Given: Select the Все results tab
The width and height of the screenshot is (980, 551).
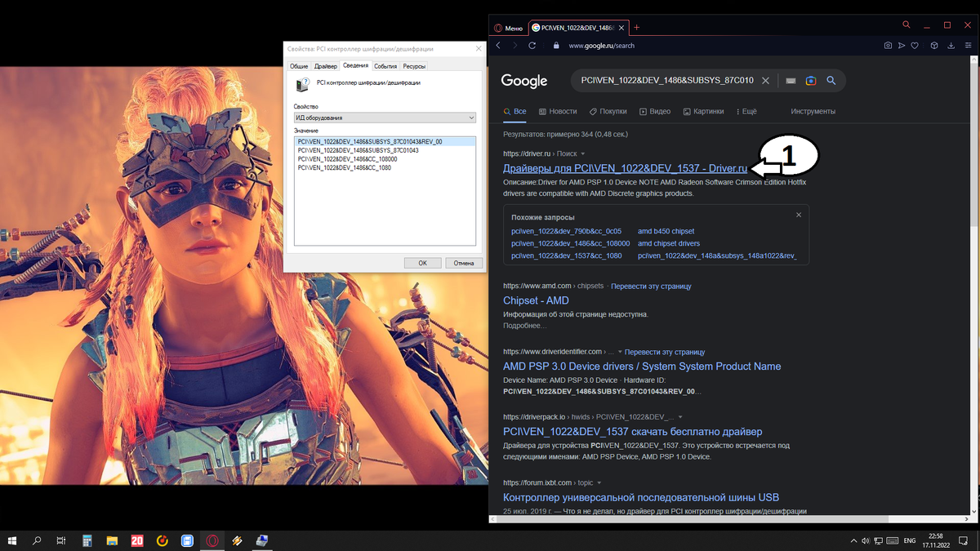Looking at the screenshot, I should 515,111.
